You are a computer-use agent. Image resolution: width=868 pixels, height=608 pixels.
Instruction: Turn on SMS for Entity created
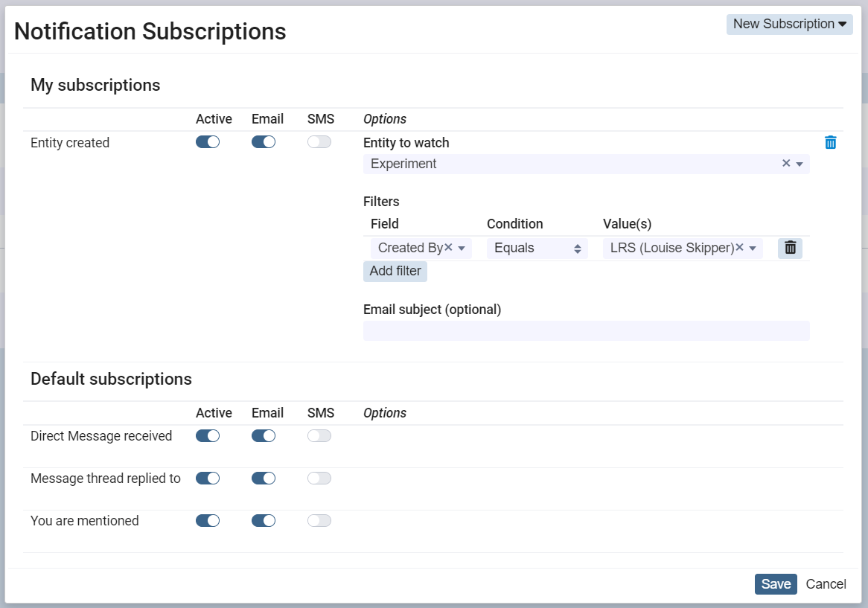point(319,142)
